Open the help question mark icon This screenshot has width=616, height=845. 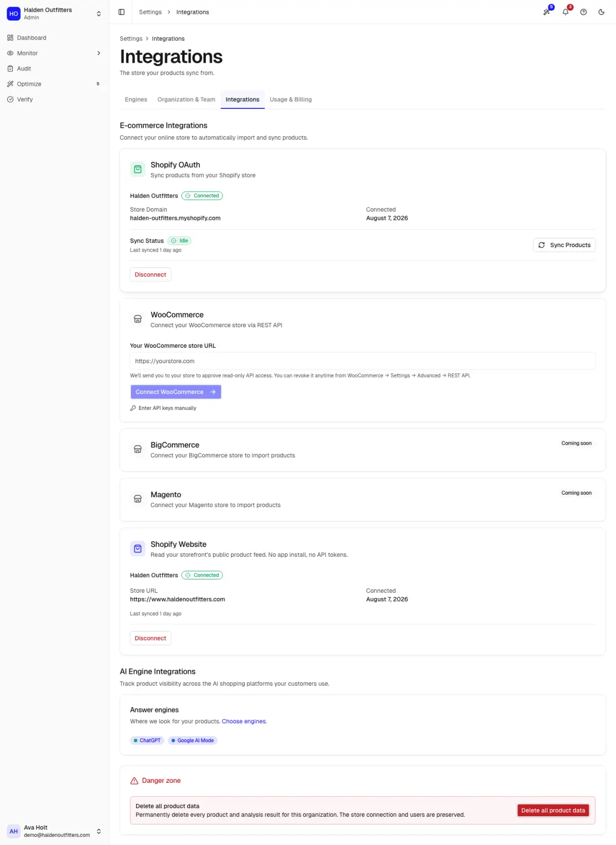[x=584, y=12]
